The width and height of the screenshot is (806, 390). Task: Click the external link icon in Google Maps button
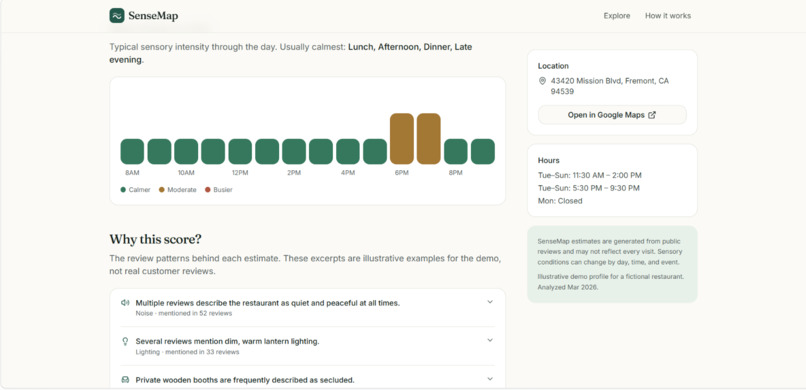click(652, 115)
